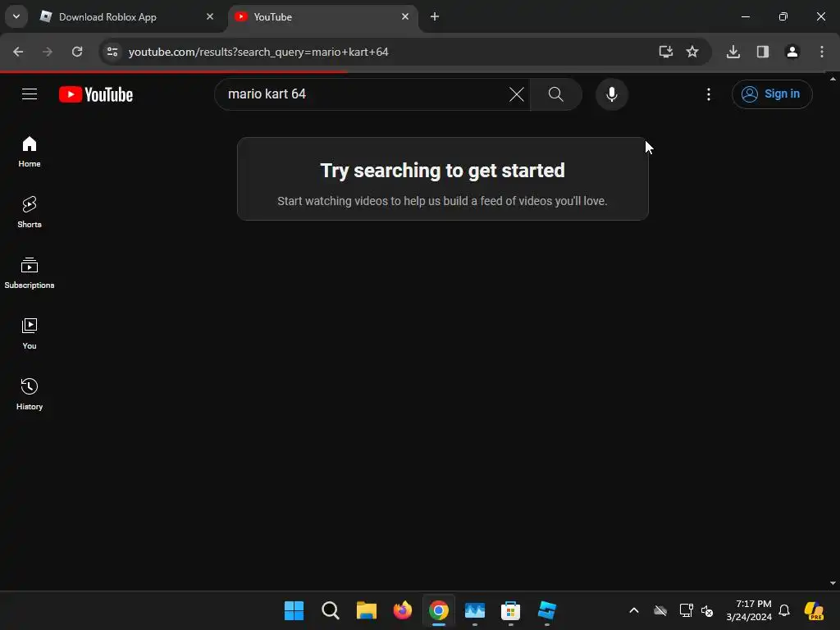This screenshot has height=630, width=840.
Task: Close the Download Roblox App tab
Action: point(210,16)
